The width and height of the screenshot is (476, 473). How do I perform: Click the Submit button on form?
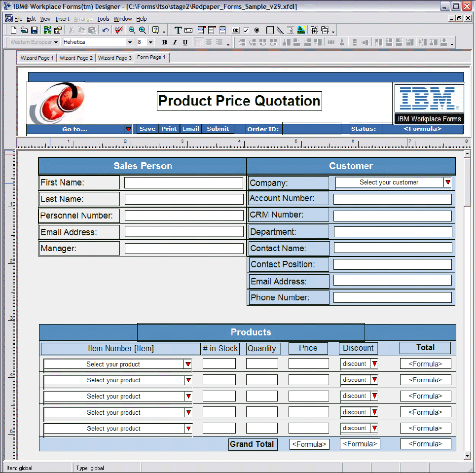pyautogui.click(x=218, y=129)
